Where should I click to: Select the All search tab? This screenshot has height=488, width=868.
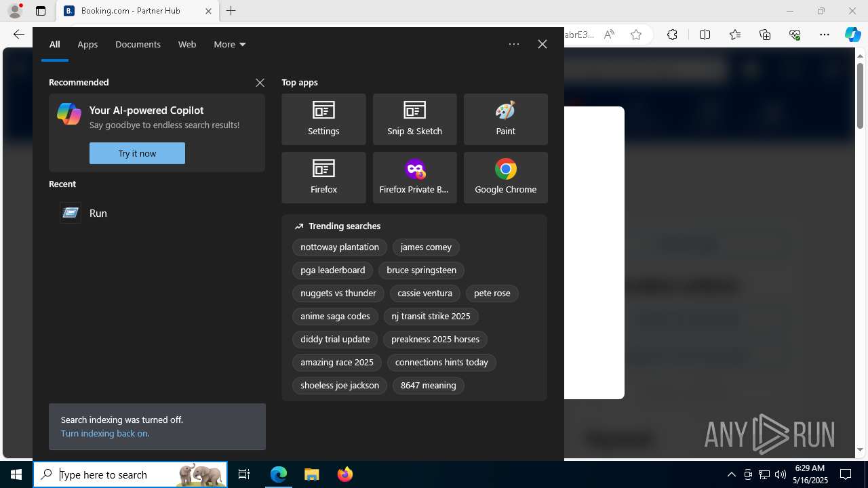click(x=55, y=44)
